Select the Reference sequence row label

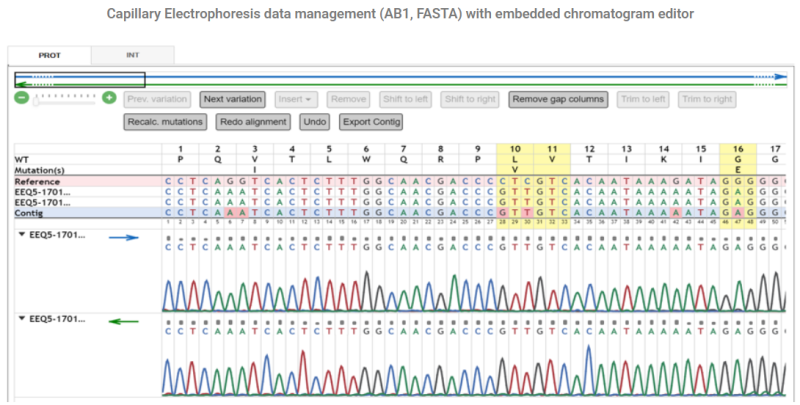point(37,181)
